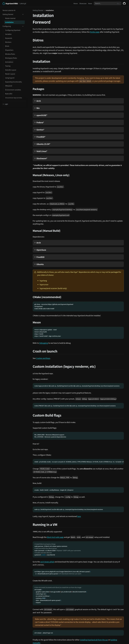Click the meson subprojects update code block
The image size is (129, 644).
tap(78, 333)
